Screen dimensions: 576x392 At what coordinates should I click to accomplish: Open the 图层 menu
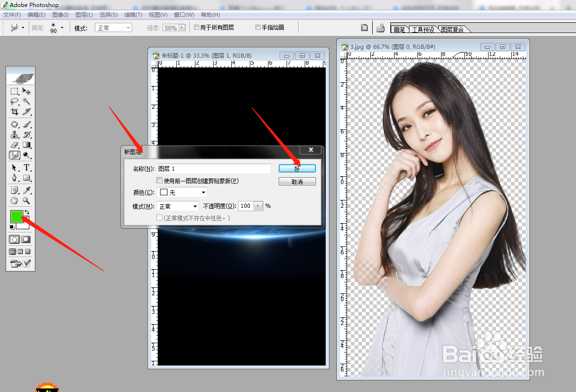pos(84,15)
